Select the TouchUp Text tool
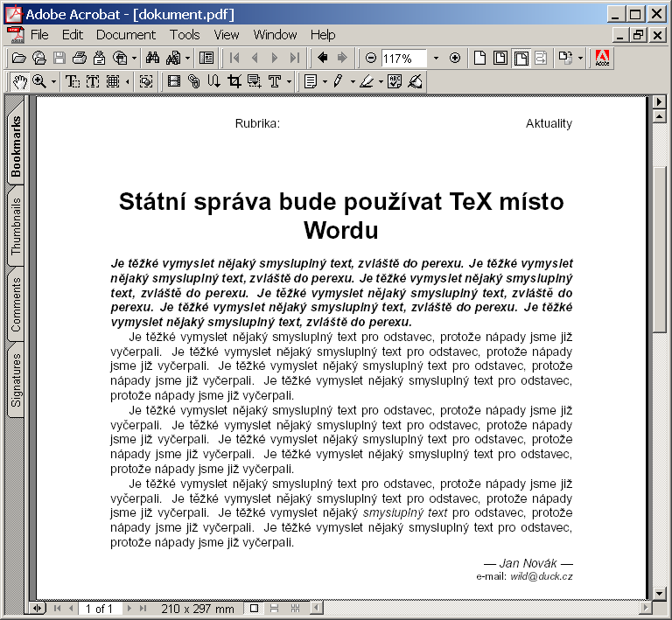Image resolution: width=672 pixels, height=620 pixels. (x=275, y=81)
